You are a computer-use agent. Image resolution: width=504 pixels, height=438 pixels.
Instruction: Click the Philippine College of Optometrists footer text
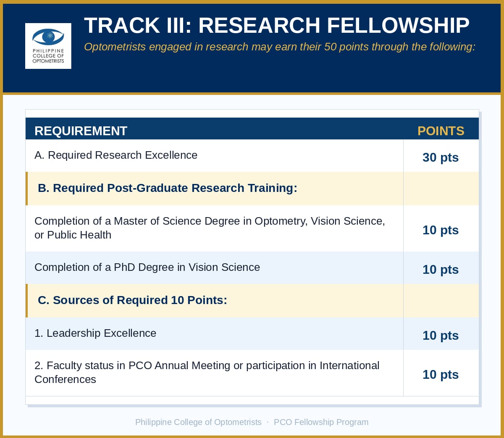[198, 422]
